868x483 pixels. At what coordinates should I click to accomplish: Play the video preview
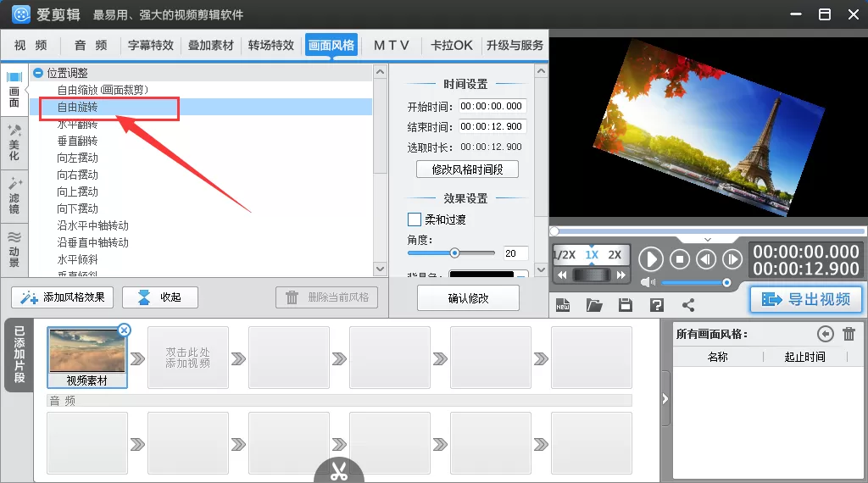(651, 259)
